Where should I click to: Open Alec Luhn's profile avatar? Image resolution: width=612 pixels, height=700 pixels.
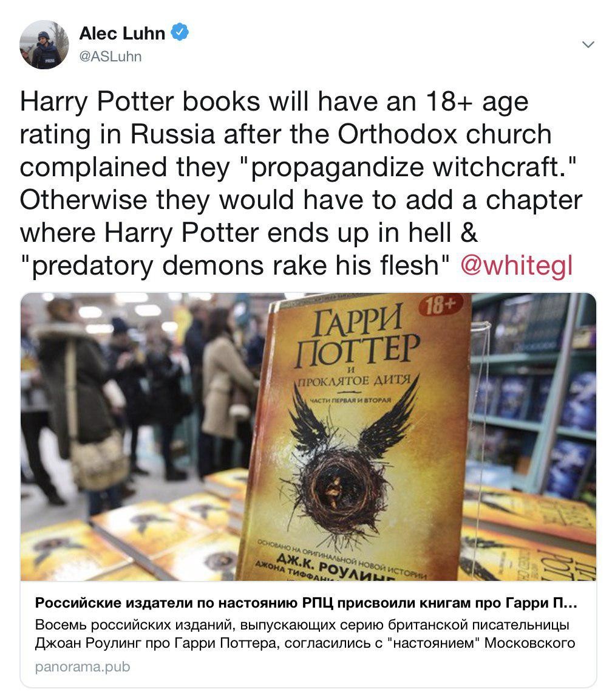coord(44,44)
